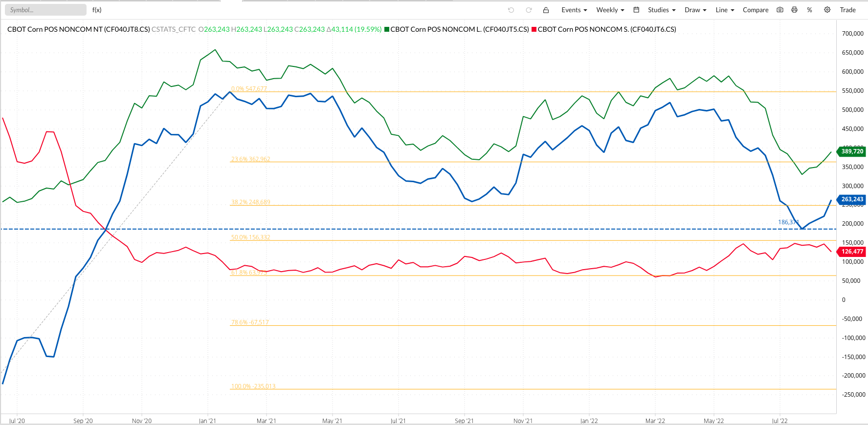
Task: Print the chart using printer icon
Action: [x=794, y=10]
